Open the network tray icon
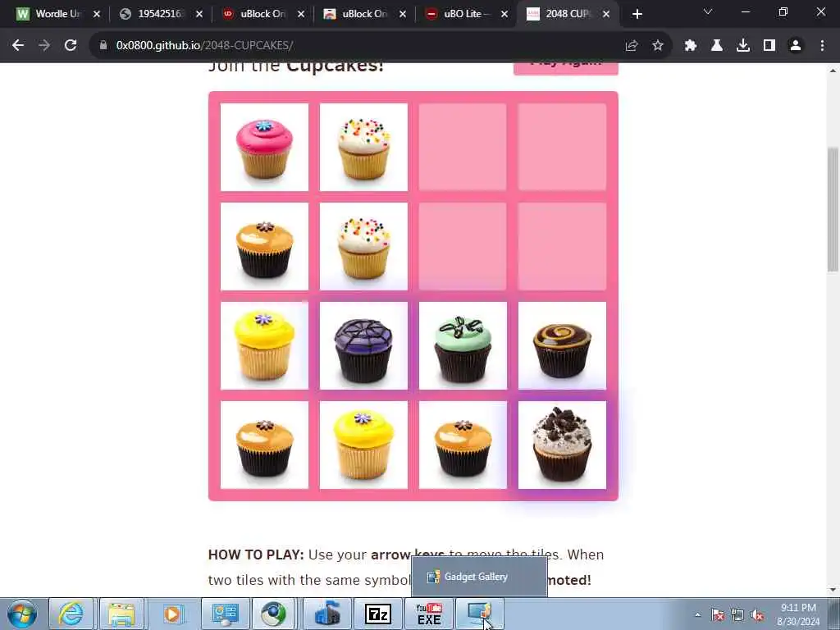 click(737, 615)
